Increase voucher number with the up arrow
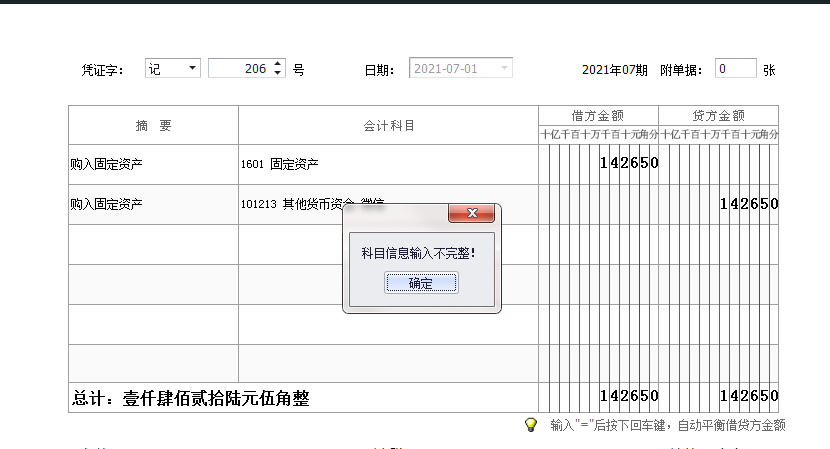 [277, 64]
